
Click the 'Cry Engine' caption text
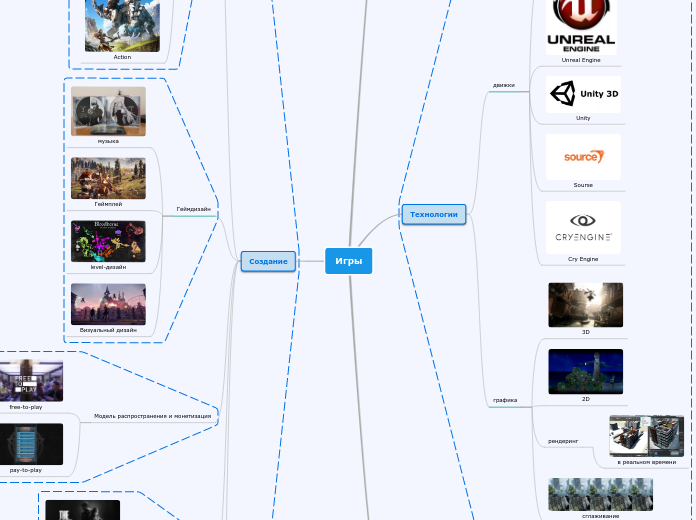pyautogui.click(x=583, y=259)
